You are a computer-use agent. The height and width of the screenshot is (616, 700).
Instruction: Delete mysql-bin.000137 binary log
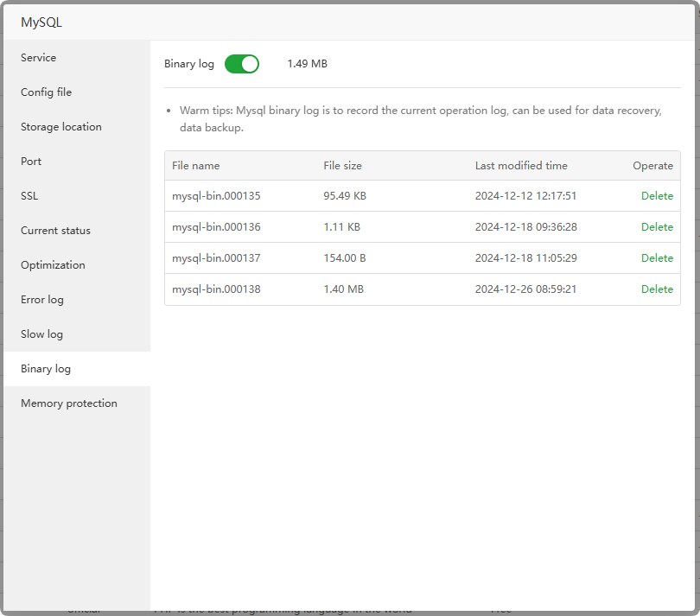pyautogui.click(x=657, y=258)
